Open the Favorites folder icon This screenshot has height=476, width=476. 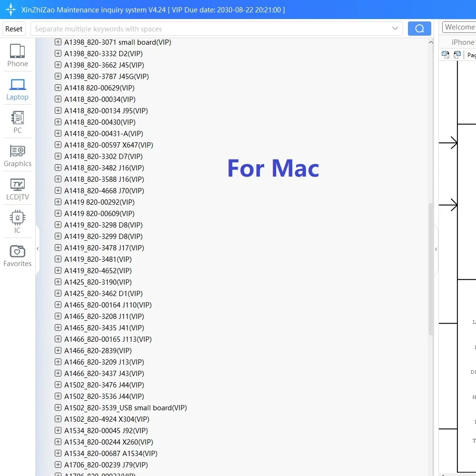[x=17, y=251]
